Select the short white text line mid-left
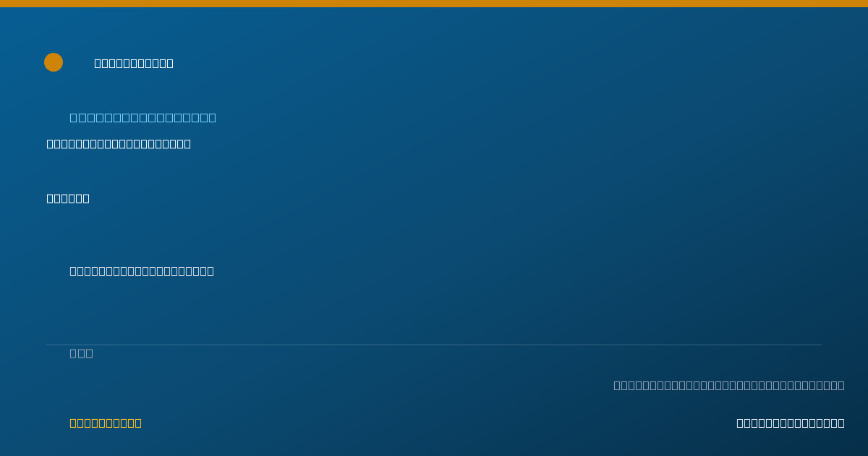The width and height of the screenshot is (868, 456). (x=68, y=198)
